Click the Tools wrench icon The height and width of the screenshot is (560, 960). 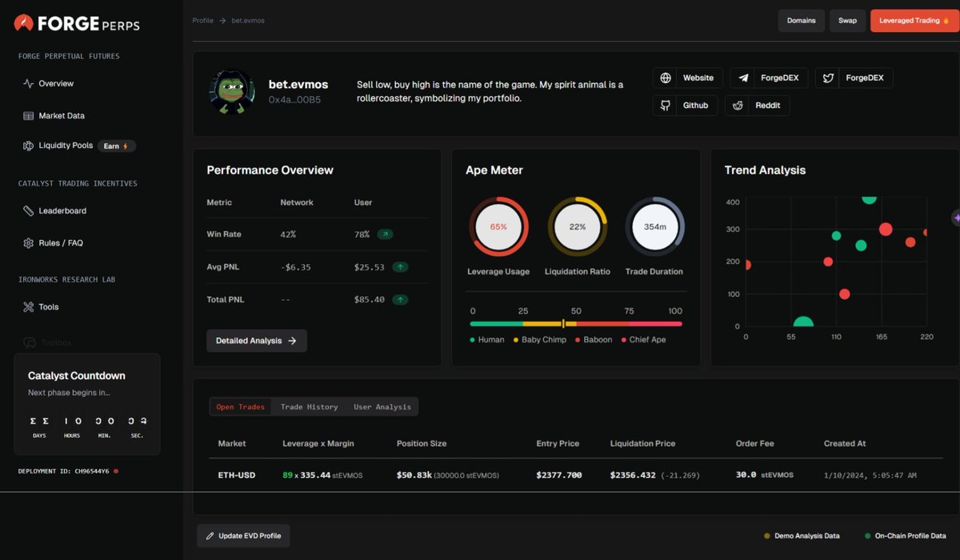(29, 306)
